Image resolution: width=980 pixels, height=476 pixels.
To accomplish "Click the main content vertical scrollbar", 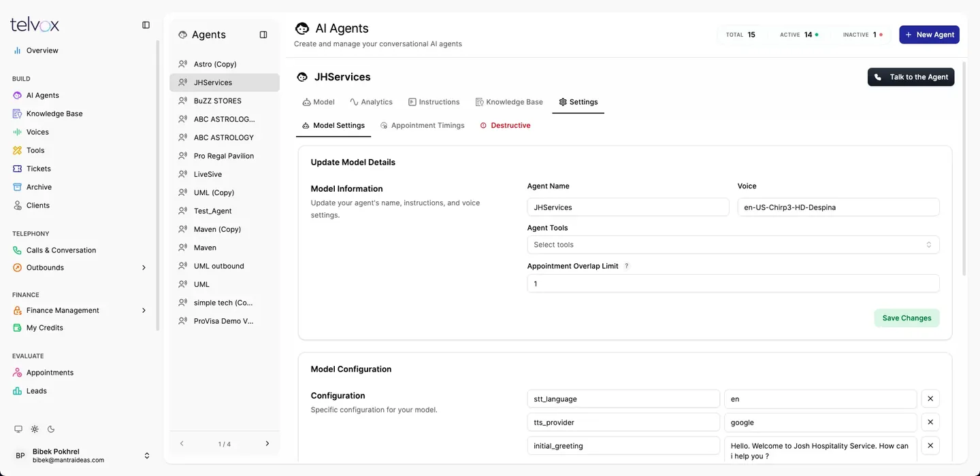I will click(964, 169).
